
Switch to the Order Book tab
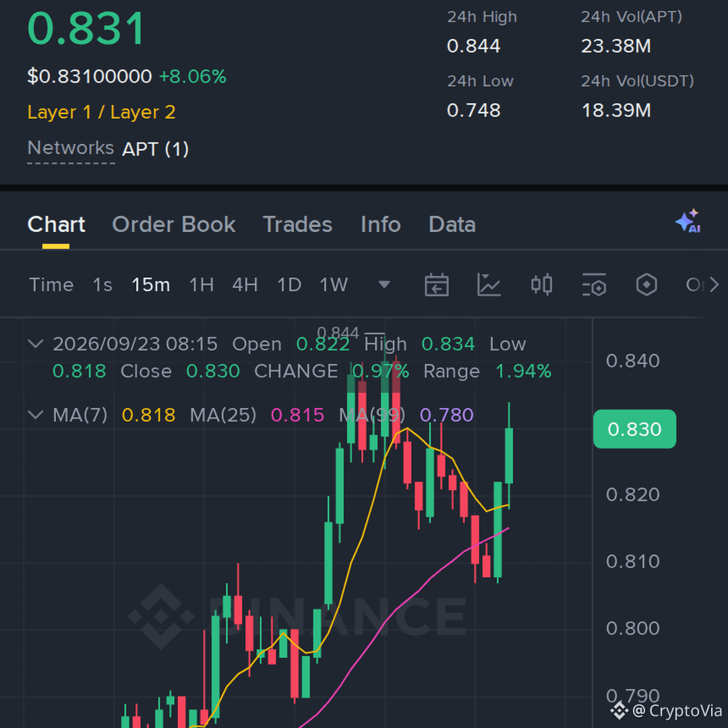click(174, 224)
